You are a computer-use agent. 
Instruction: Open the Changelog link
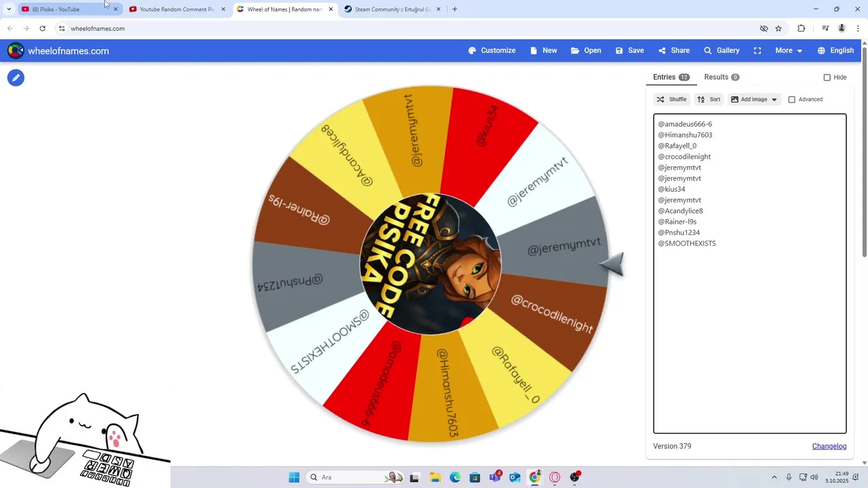point(829,446)
